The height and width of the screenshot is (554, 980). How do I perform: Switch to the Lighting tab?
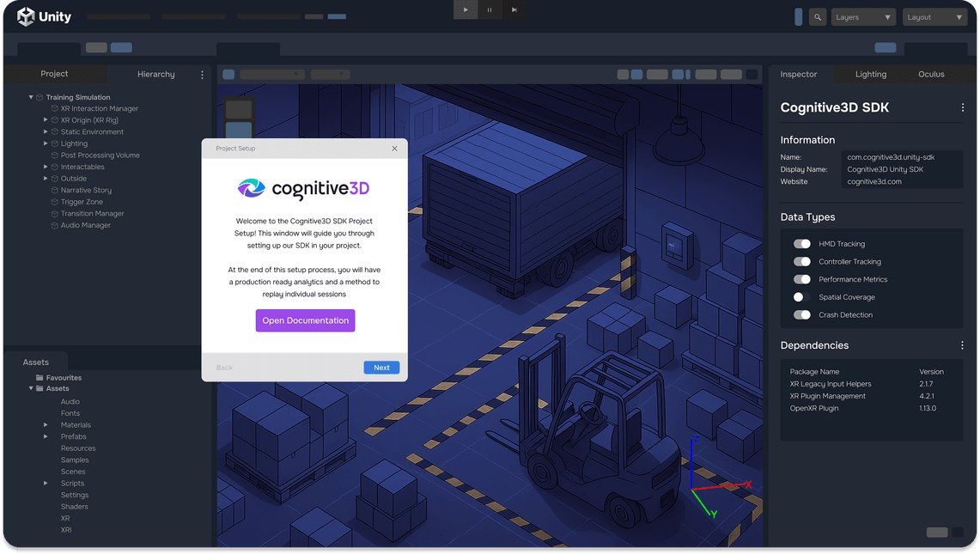click(870, 75)
